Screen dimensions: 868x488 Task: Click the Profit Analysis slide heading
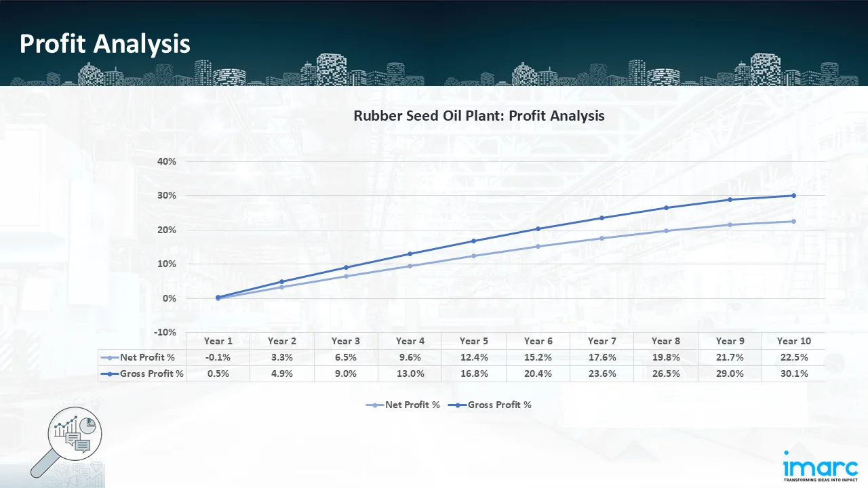pos(105,44)
